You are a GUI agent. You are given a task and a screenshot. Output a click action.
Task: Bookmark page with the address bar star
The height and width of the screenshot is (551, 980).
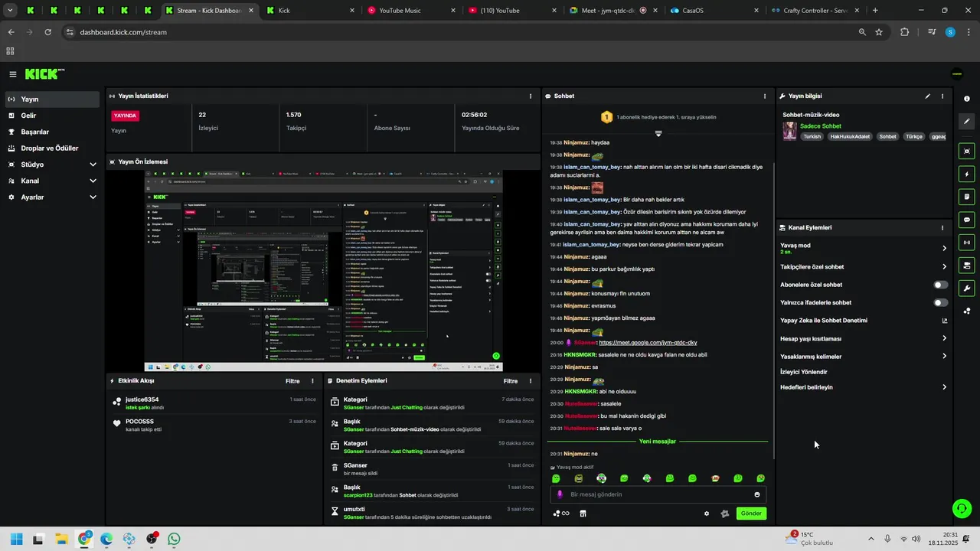[x=879, y=32]
